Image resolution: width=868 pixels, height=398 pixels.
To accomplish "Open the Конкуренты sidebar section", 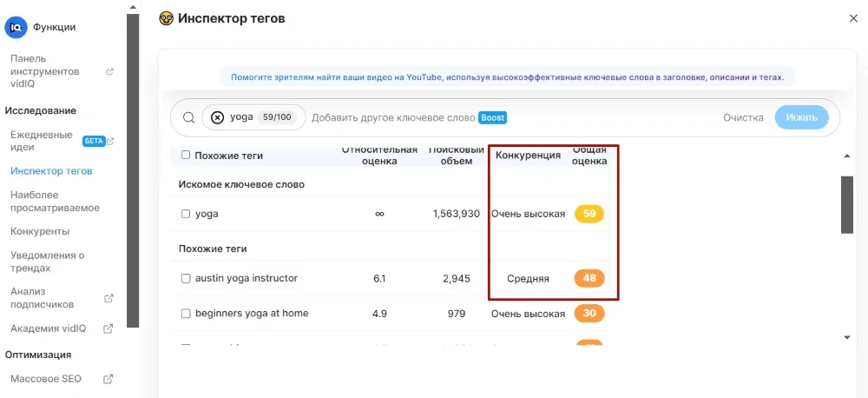I will tap(40, 231).
